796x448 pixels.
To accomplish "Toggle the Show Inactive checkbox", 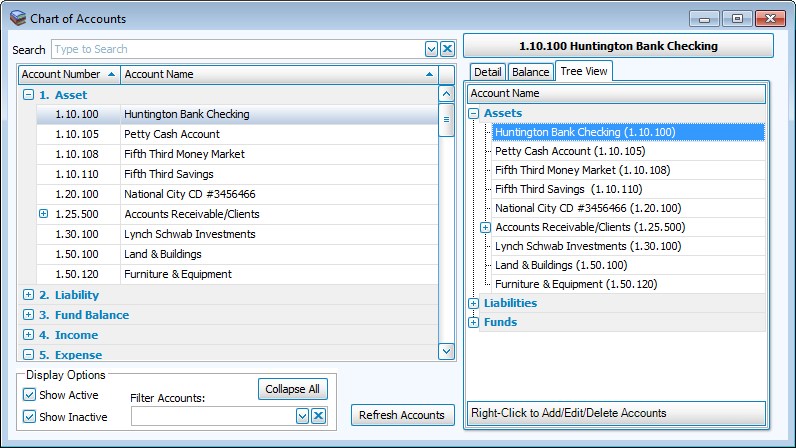I will 29,417.
